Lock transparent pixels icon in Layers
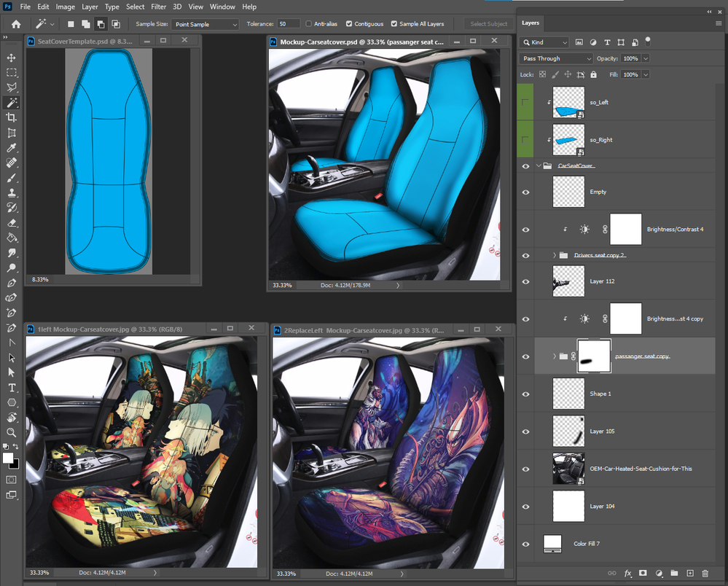728x586 pixels. coord(542,74)
